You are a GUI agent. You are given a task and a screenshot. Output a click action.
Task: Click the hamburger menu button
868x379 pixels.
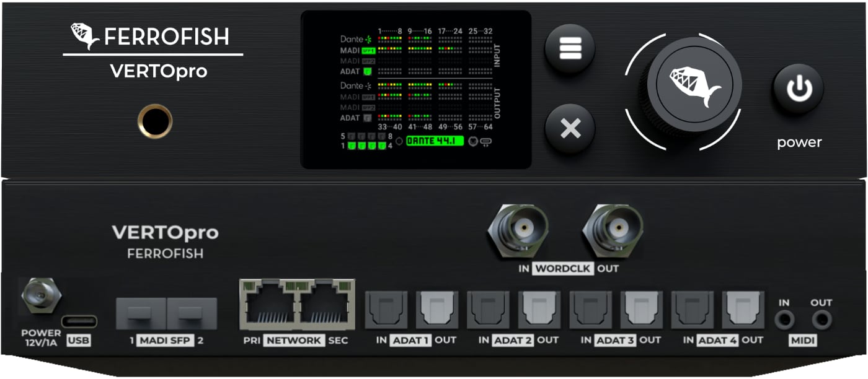click(x=570, y=49)
